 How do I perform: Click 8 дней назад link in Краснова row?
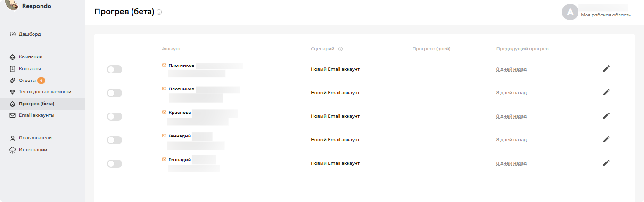click(511, 116)
